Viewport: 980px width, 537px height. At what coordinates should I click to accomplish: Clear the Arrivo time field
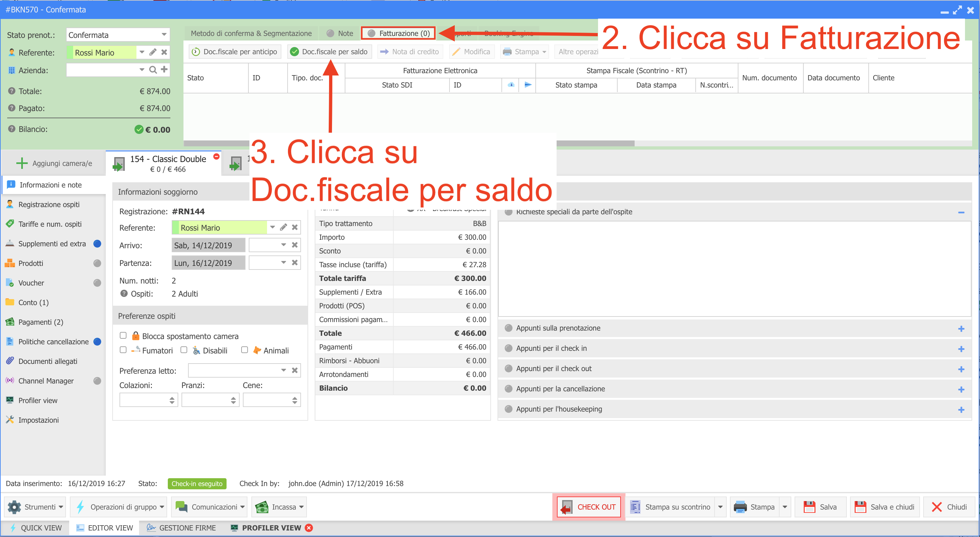click(x=295, y=245)
